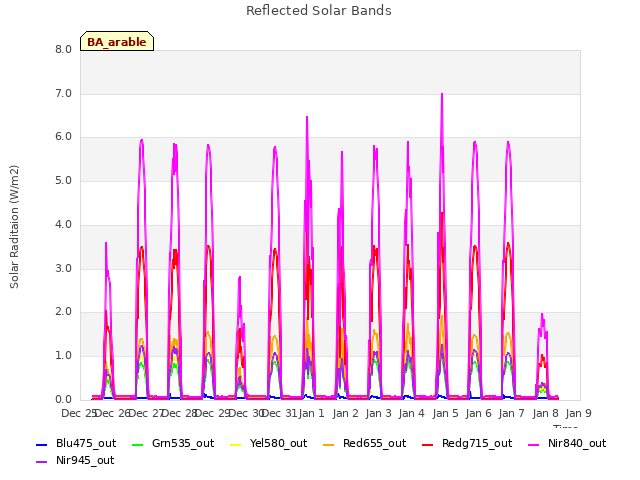The image size is (640, 480).
Task: Click the yellow Yel580_out legend swatch
Action: (236, 444)
